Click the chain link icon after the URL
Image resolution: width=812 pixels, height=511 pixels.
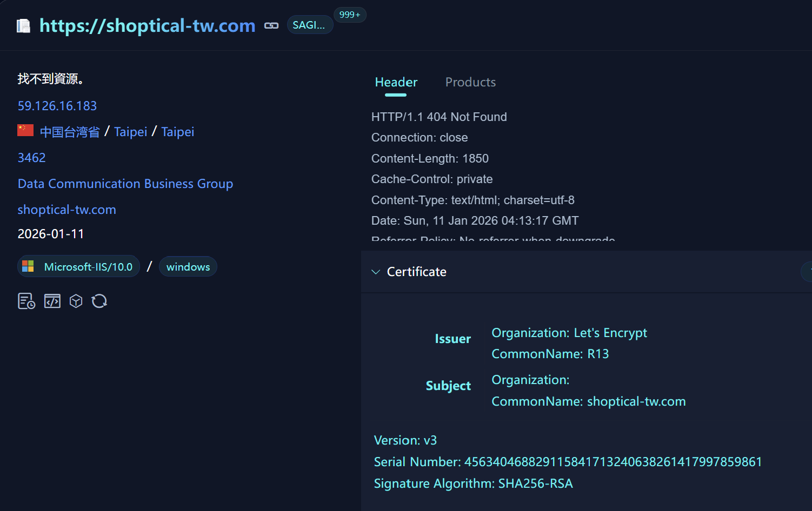click(271, 25)
